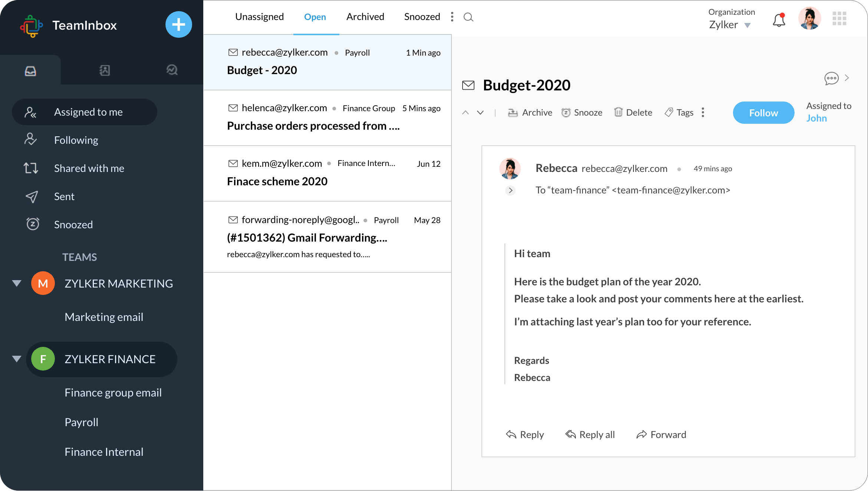This screenshot has height=491, width=868.
Task: Click the Reply icon in email footer
Action: 512,434
